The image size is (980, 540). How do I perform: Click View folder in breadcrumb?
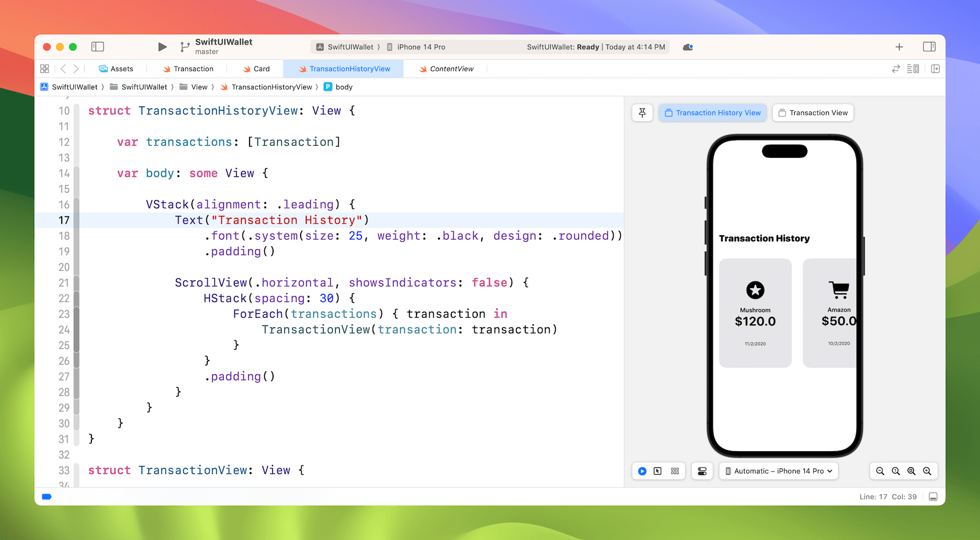click(193, 87)
